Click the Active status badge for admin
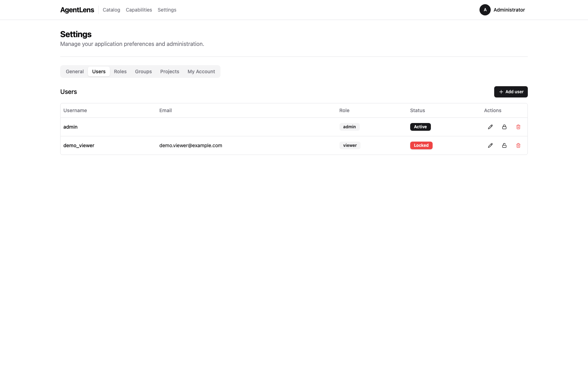588x368 pixels. 420,127
